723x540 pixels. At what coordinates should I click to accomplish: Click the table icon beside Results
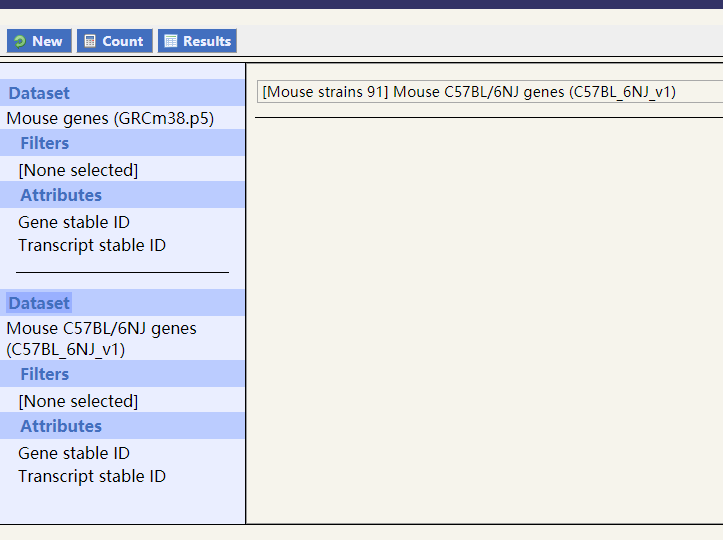[x=171, y=41]
